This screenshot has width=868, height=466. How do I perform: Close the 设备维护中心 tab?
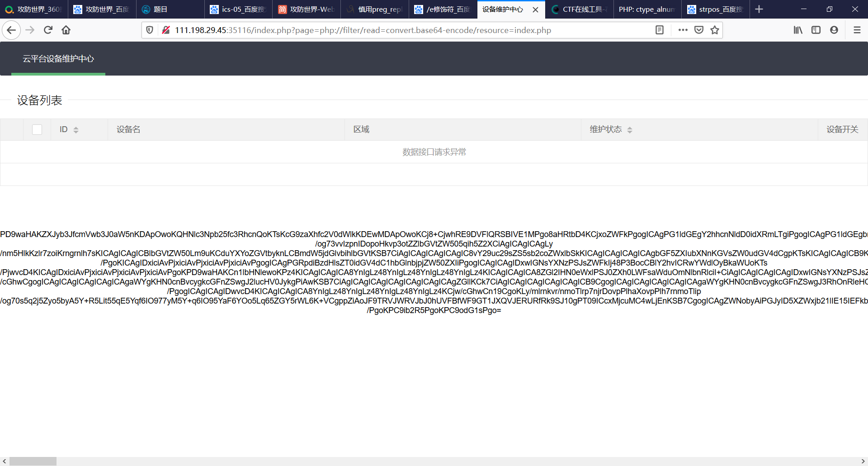point(535,10)
